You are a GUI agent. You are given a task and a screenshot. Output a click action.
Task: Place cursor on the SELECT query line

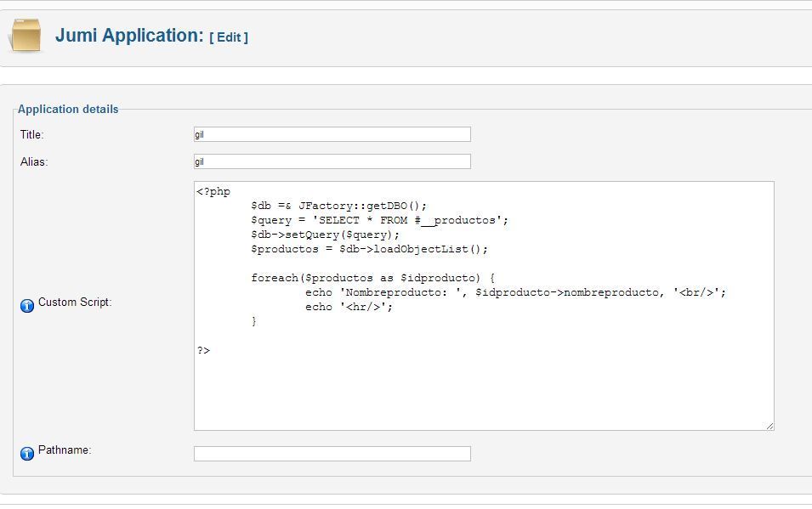click(x=379, y=220)
